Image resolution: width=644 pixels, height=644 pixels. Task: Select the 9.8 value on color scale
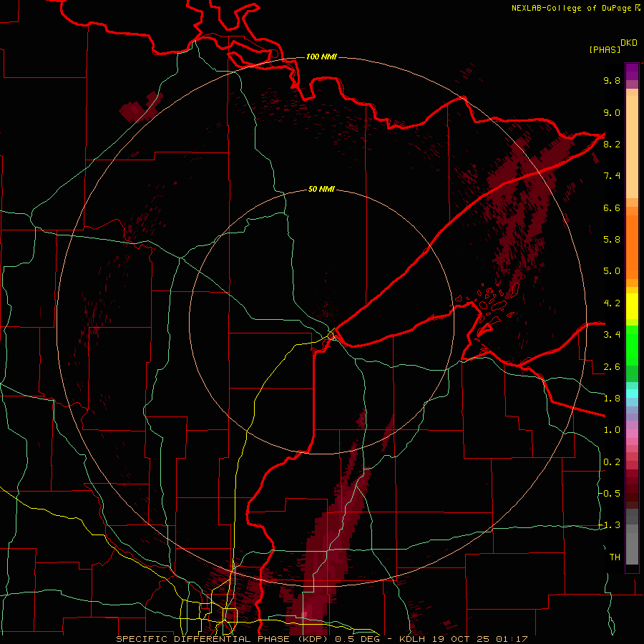612,80
